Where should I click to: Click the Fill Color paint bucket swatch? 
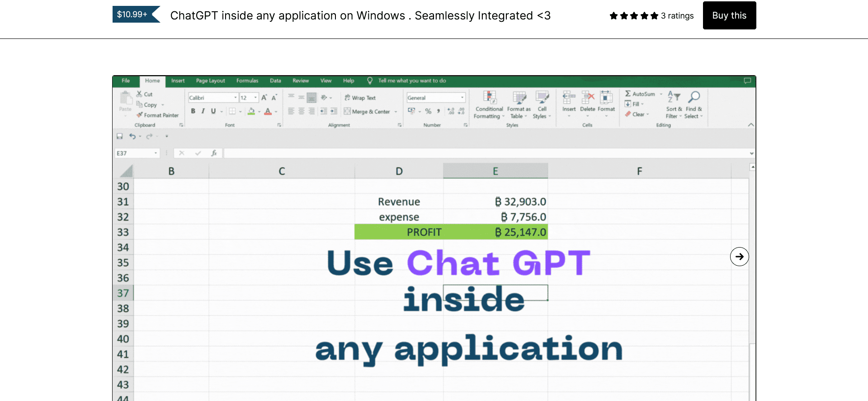pyautogui.click(x=251, y=111)
